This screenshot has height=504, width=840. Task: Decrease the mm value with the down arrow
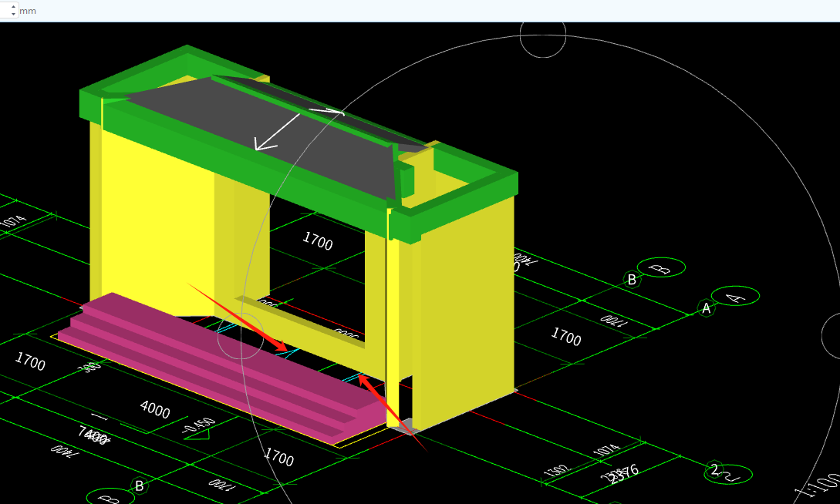click(13, 13)
